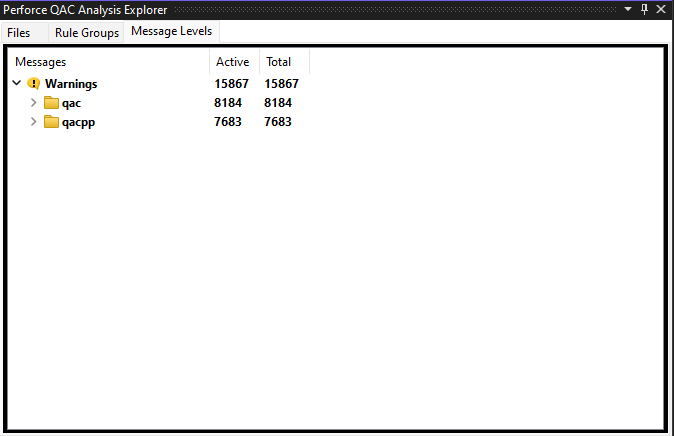Viewport: 674px width, 436px height.
Task: Expand the qacpp folder node
Action: point(33,122)
